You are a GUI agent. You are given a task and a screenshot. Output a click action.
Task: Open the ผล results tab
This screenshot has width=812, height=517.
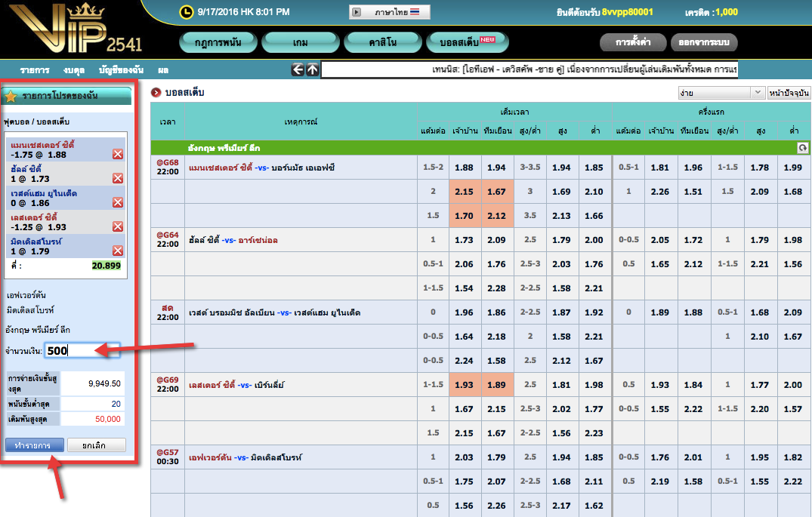[x=163, y=70]
